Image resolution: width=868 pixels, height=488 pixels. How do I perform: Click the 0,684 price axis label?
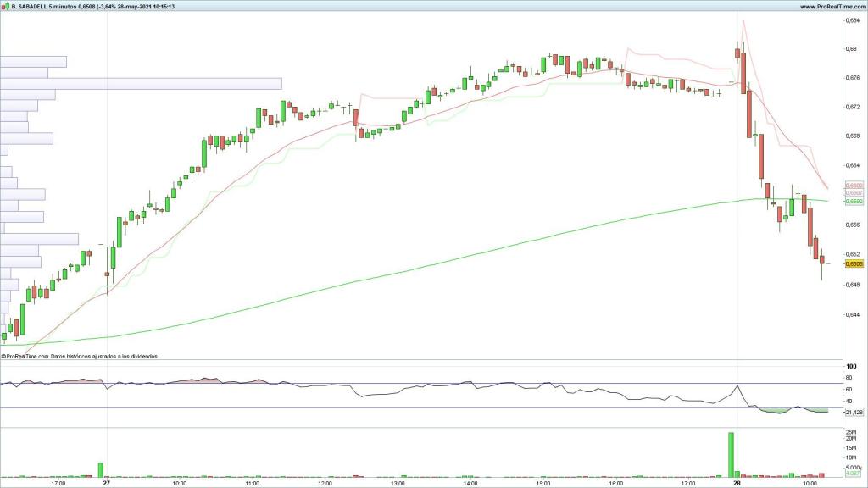tap(853, 20)
